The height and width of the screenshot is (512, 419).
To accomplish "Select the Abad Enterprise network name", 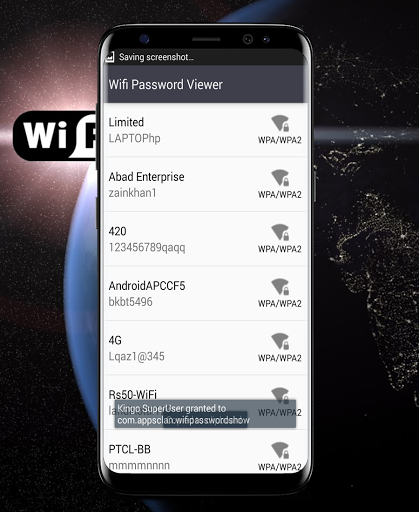I will (x=146, y=177).
